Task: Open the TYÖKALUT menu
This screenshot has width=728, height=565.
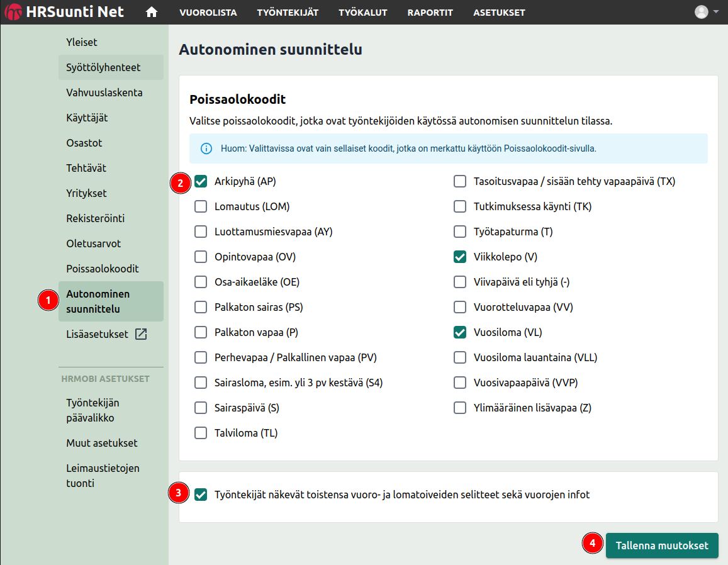Action: pos(363,13)
